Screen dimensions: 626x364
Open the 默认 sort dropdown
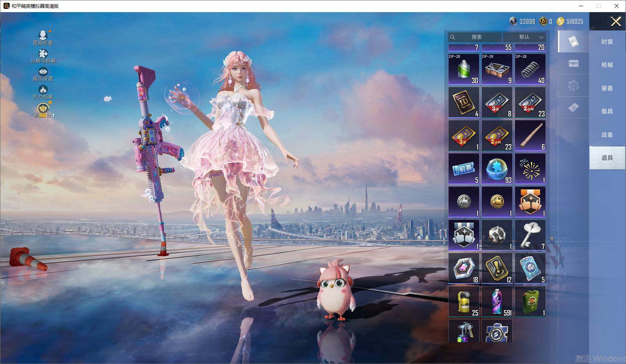coord(524,37)
